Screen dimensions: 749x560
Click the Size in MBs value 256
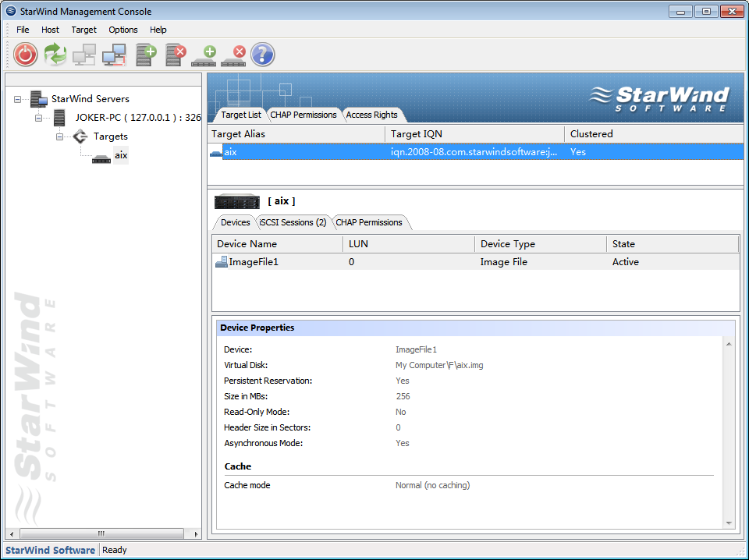tap(403, 396)
